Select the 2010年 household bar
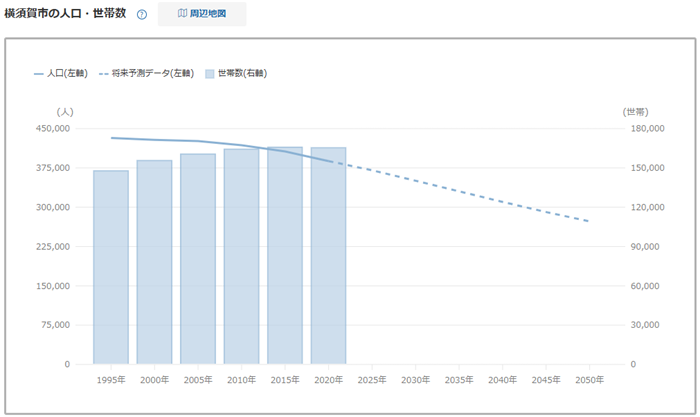This screenshot has width=700, height=417. click(242, 256)
